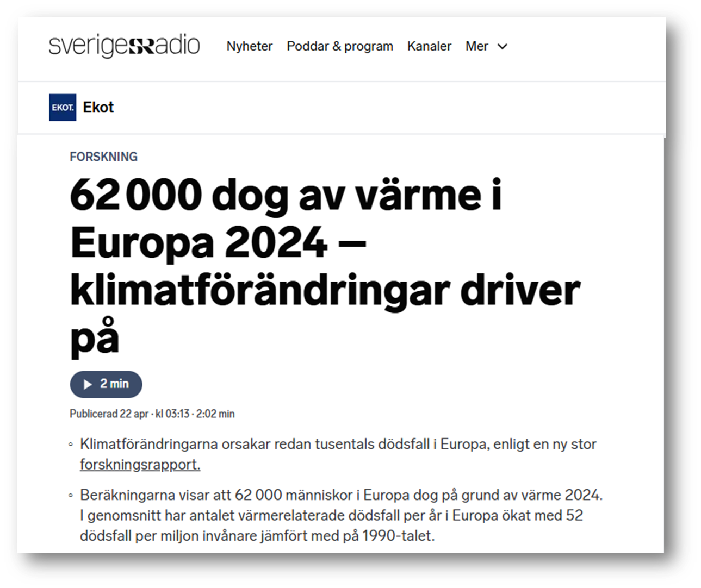Click the bullet marker before Beräkningarna
701x588 pixels.
71,496
